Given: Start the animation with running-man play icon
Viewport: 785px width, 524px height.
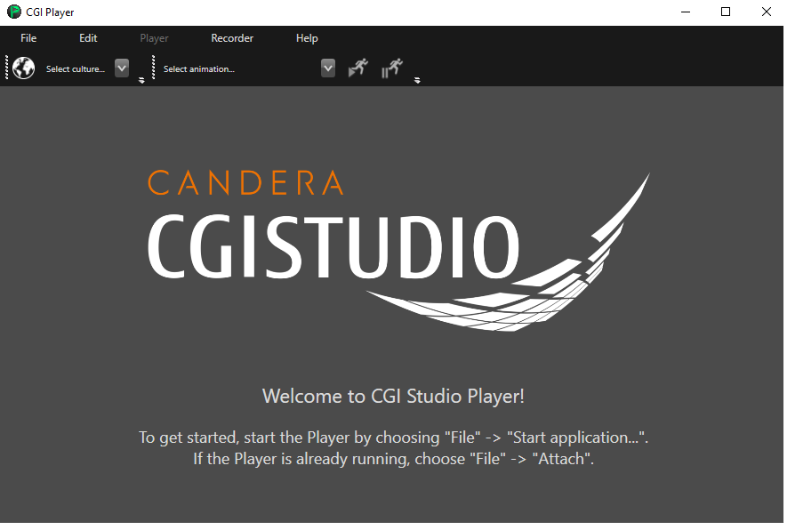Looking at the screenshot, I should click(x=358, y=68).
